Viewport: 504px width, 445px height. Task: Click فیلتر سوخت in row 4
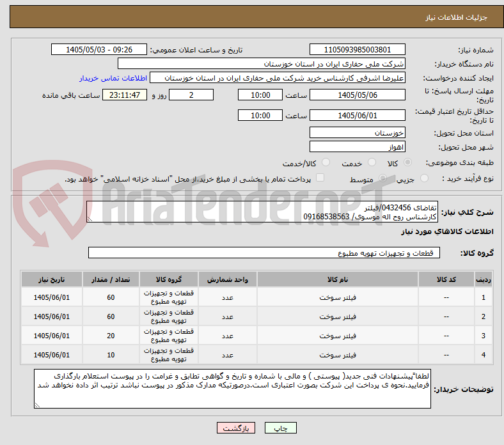[x=337, y=355]
